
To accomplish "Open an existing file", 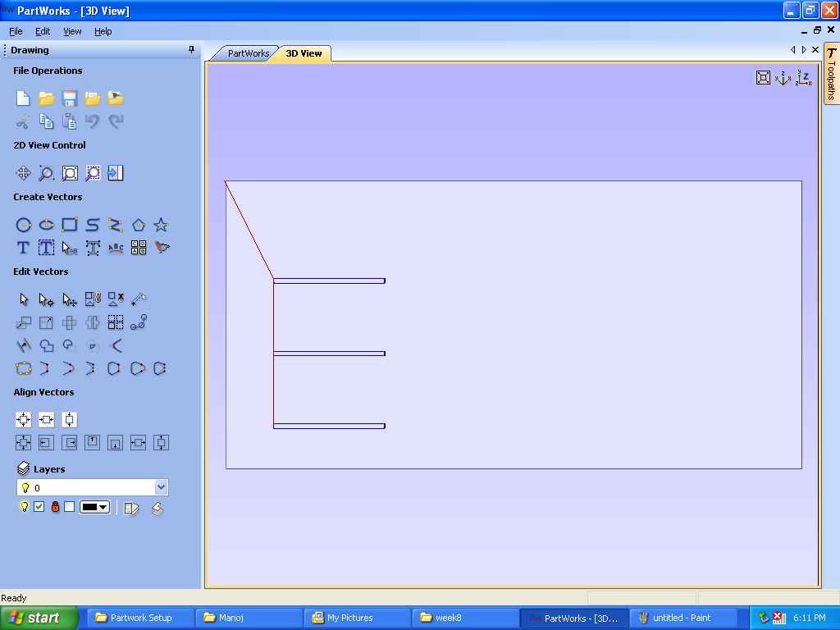I will point(46,98).
